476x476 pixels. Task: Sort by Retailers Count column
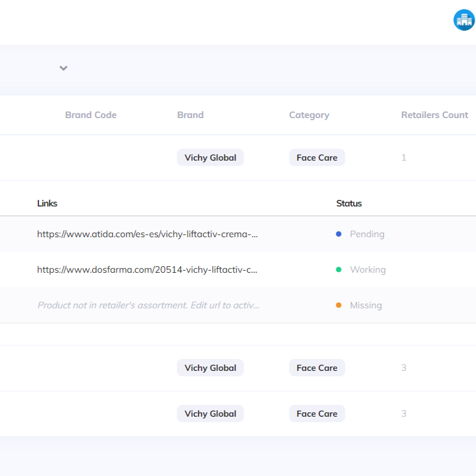(434, 115)
